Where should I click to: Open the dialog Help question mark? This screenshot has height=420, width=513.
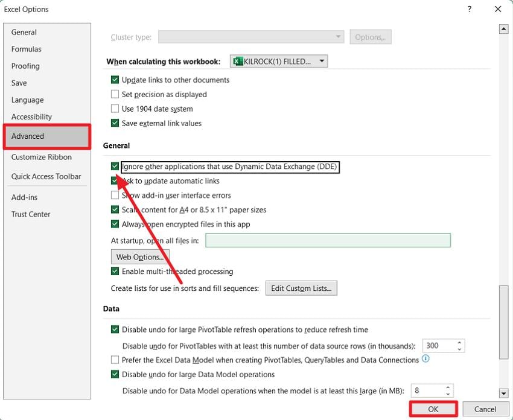click(470, 9)
